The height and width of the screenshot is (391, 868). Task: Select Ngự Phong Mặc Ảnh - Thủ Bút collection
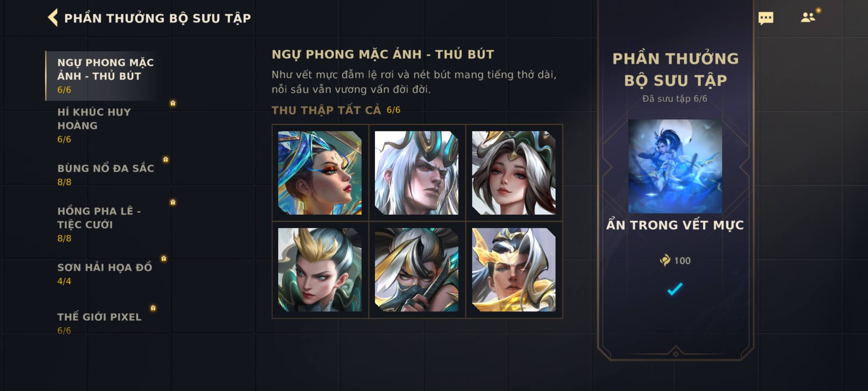pos(105,76)
